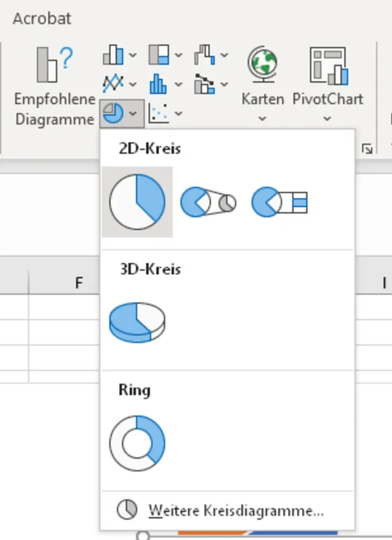Insert a 3D-Kreis pie chart
This screenshot has height=540, width=392.
coord(137,321)
